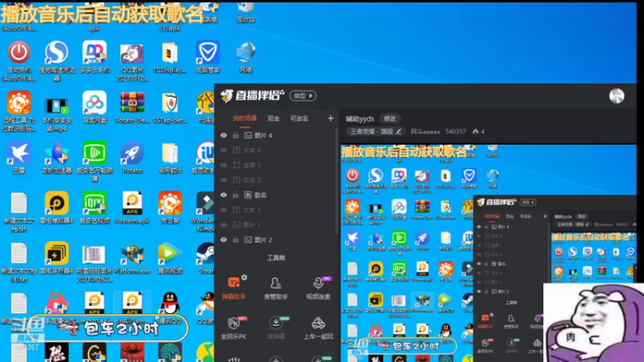Switch to 我的场景 tab
The height and width of the screenshot is (362, 644).
tap(245, 118)
